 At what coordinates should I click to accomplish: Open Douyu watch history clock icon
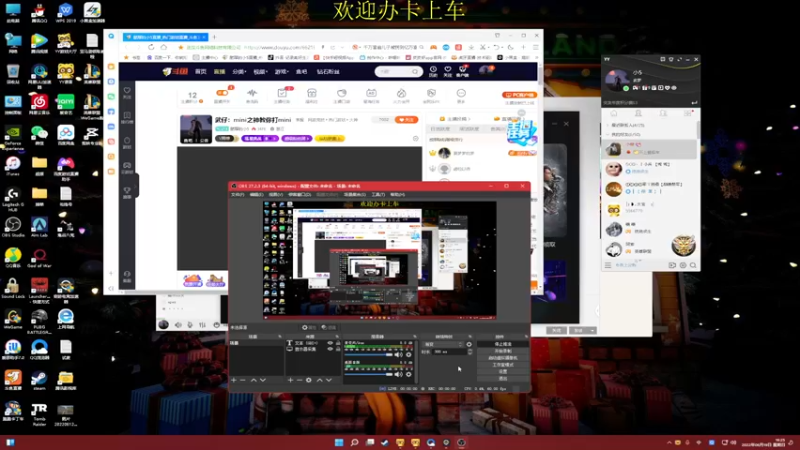coord(433,71)
